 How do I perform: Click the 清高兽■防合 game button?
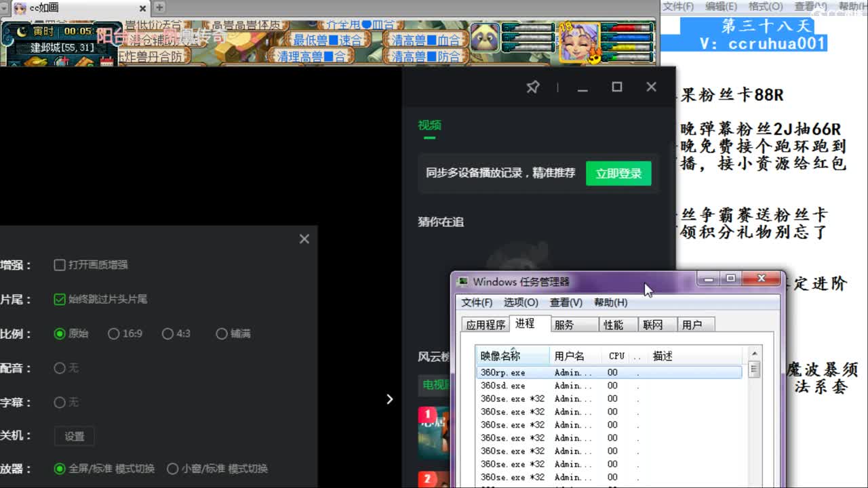[426, 56]
